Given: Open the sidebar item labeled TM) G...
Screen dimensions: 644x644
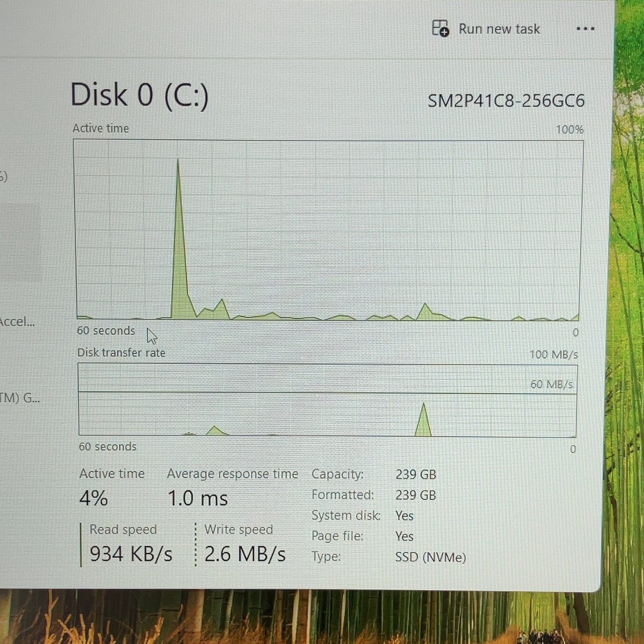Looking at the screenshot, I should (x=20, y=398).
